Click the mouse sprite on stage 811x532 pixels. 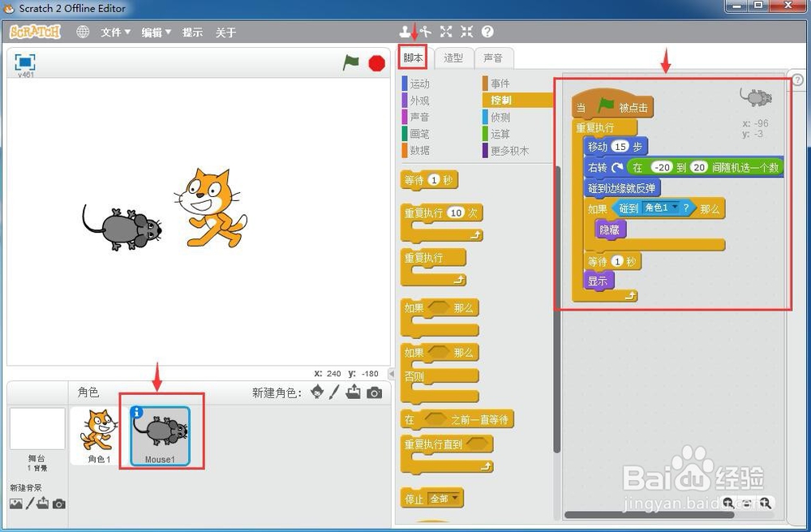tap(122, 228)
